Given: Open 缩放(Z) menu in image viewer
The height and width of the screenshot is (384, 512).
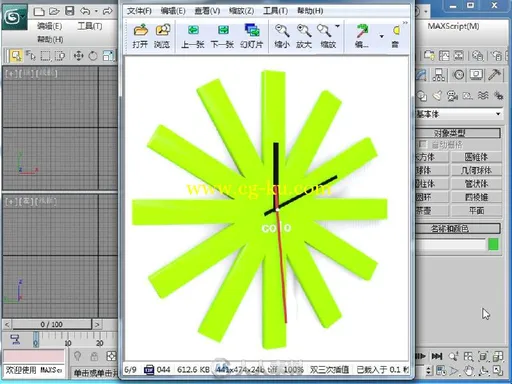Looking at the screenshot, I should (241, 11).
